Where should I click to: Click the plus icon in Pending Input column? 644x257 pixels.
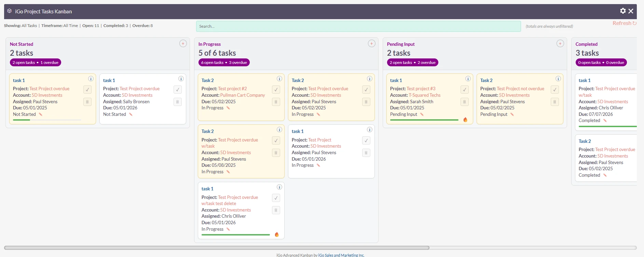560,43
